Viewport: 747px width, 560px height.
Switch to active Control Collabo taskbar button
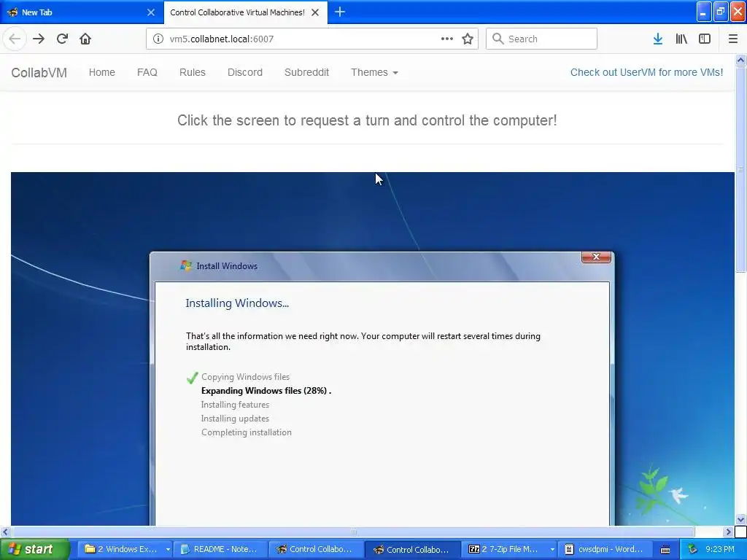point(413,549)
